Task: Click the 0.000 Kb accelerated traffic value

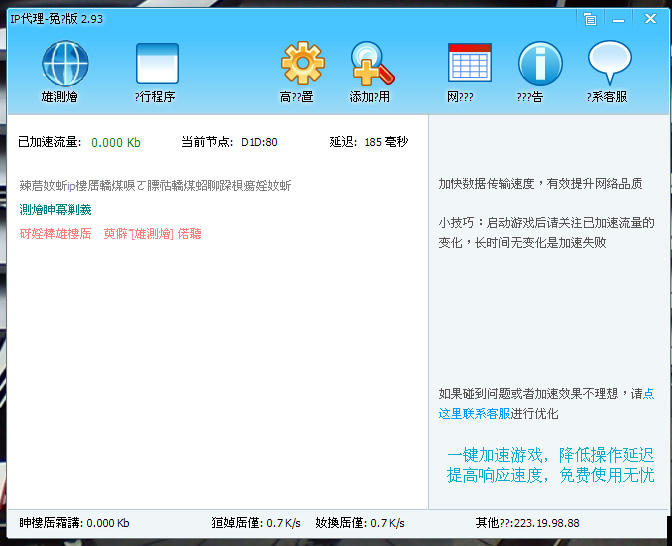Action: (116, 143)
